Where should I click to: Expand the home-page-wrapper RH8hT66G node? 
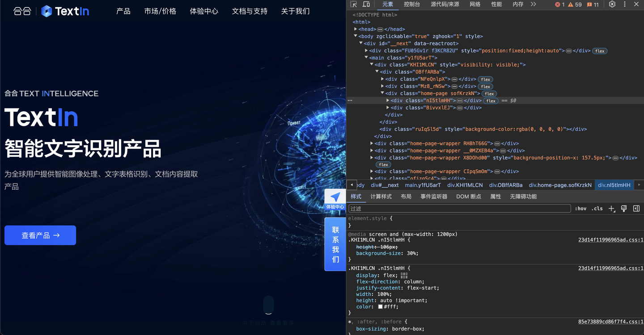(372, 143)
